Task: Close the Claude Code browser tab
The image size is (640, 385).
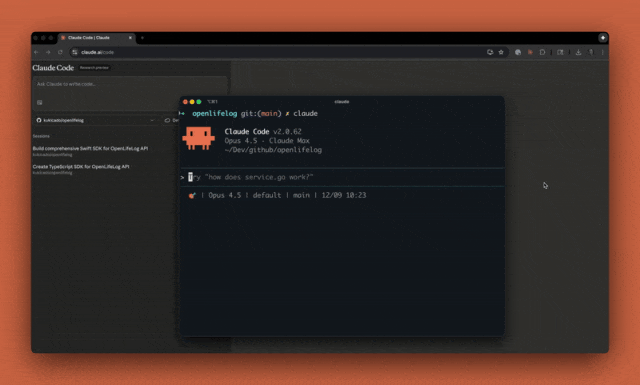Action: pos(130,38)
